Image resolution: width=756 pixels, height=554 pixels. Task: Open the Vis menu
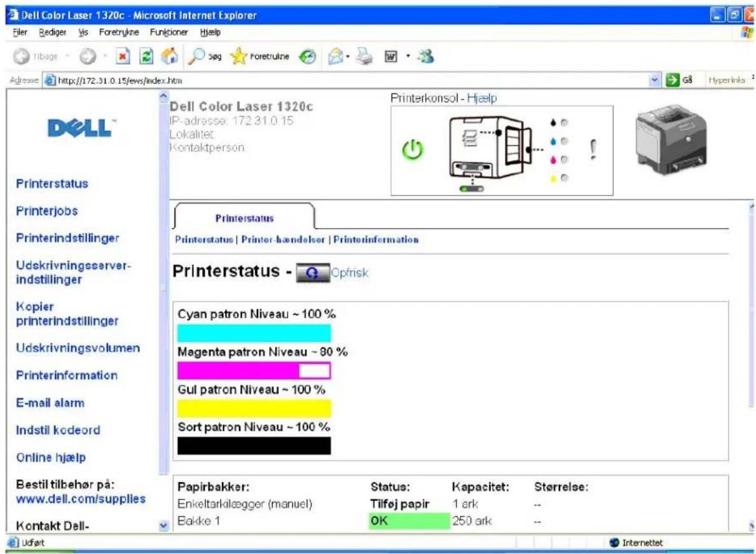pos(83,32)
